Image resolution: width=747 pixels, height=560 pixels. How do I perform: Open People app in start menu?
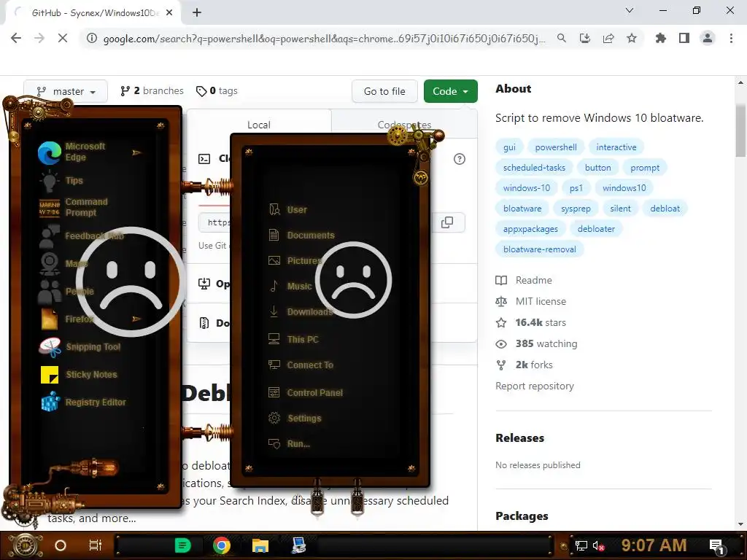tap(66, 291)
